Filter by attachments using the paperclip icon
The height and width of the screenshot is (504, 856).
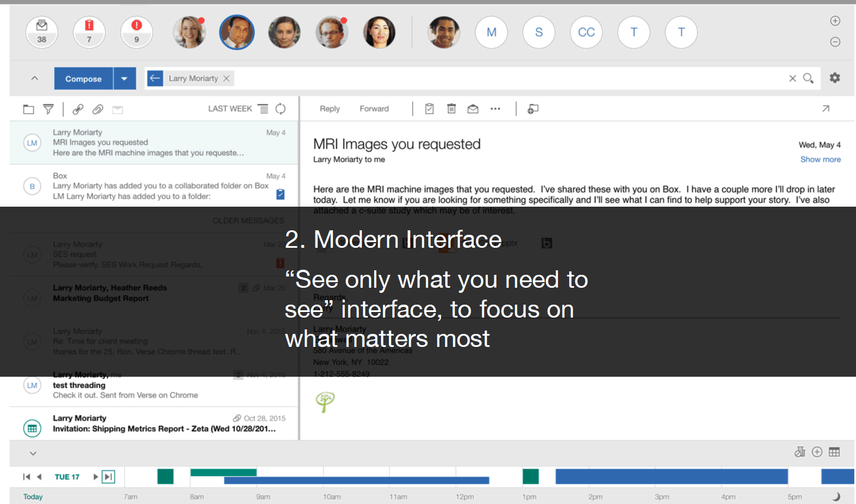(97, 109)
